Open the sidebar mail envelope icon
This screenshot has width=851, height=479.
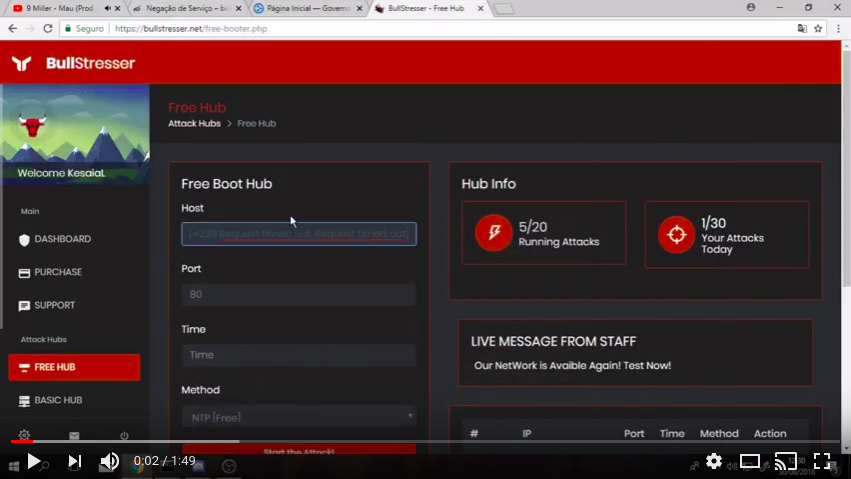(74, 435)
